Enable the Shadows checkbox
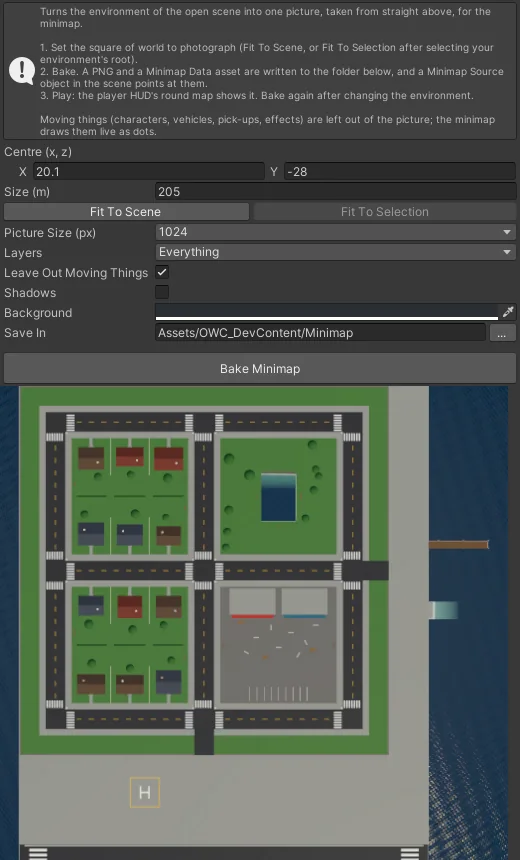This screenshot has width=520, height=860. tap(162, 292)
